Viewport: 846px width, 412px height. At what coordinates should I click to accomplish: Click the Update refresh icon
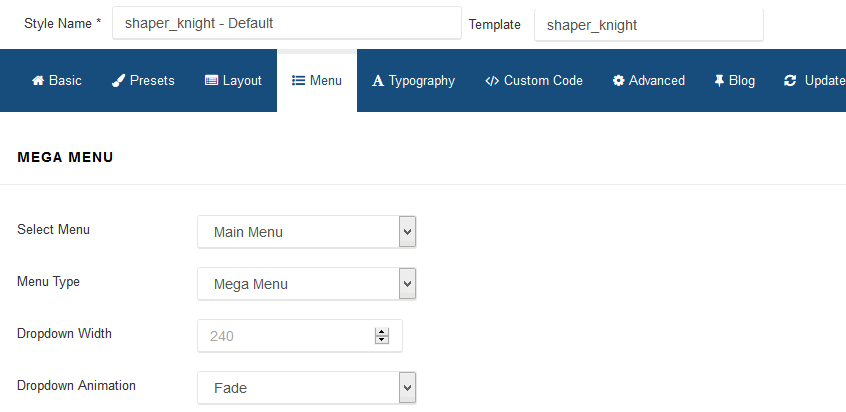tap(791, 81)
